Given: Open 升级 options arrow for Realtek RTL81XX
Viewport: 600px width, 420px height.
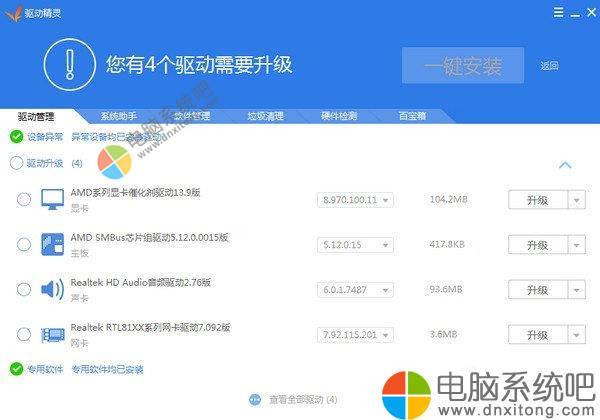Looking at the screenshot, I should (576, 335).
